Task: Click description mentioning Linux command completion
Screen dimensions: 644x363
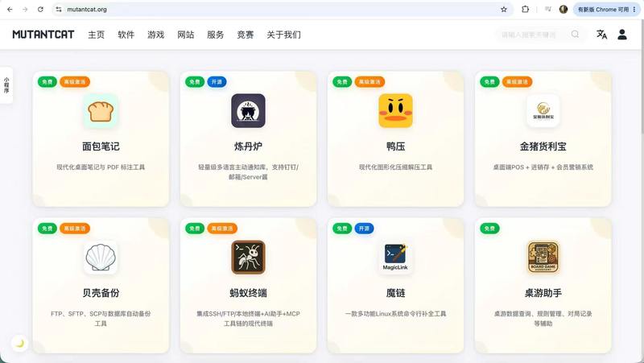Action: [395, 314]
